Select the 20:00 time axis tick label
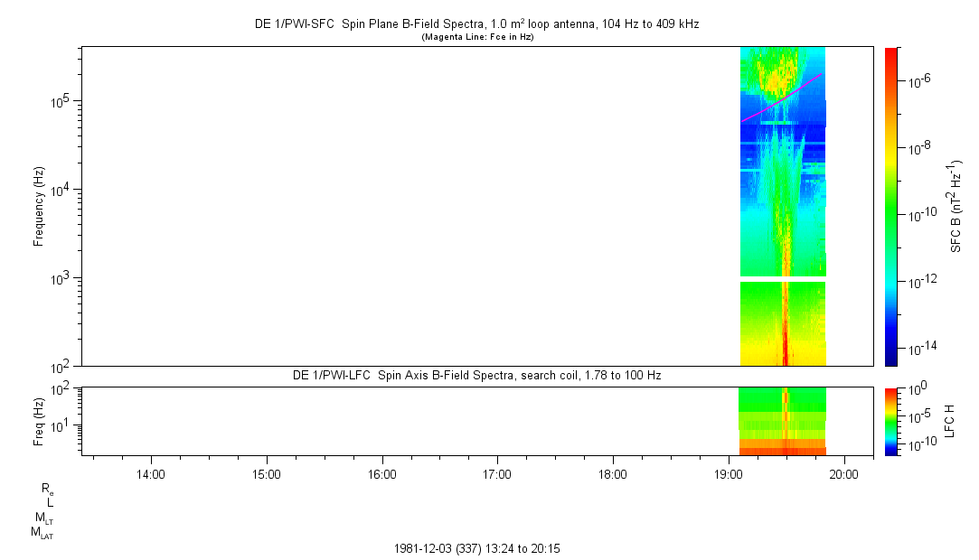 click(844, 474)
